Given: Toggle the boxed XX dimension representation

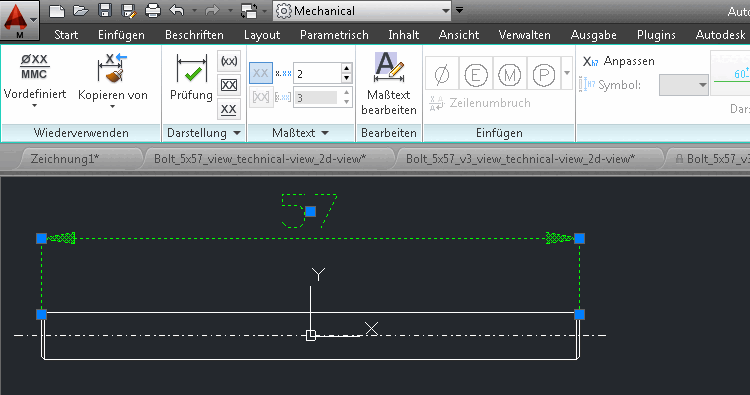Looking at the screenshot, I should click(229, 85).
